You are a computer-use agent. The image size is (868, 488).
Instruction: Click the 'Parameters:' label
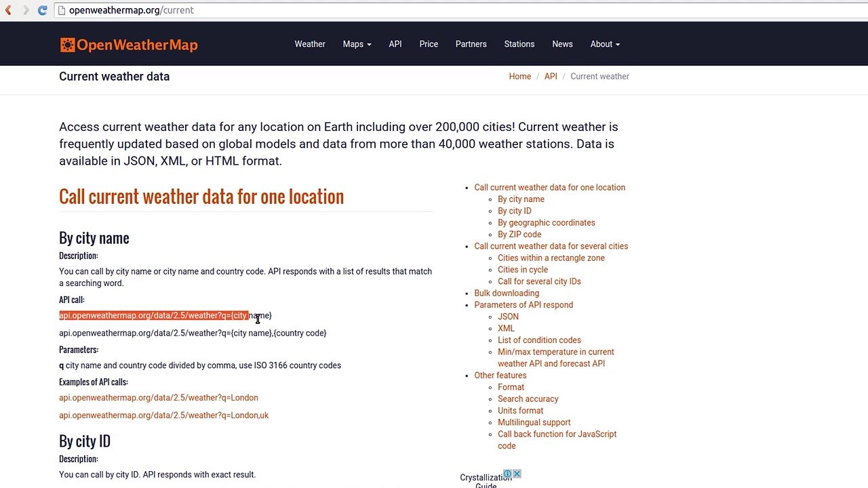point(79,350)
